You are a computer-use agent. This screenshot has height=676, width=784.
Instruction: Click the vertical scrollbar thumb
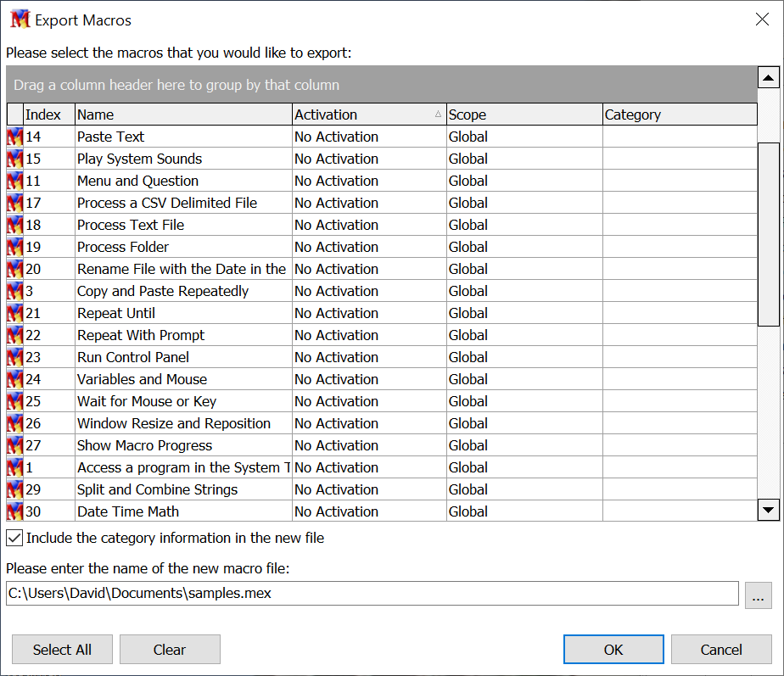(769, 233)
